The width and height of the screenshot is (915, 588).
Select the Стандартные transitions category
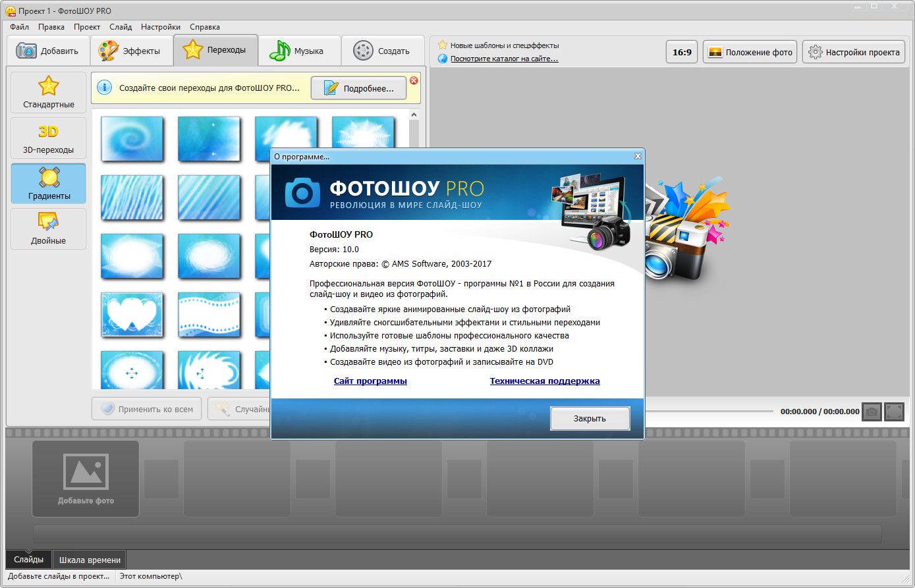(49, 92)
